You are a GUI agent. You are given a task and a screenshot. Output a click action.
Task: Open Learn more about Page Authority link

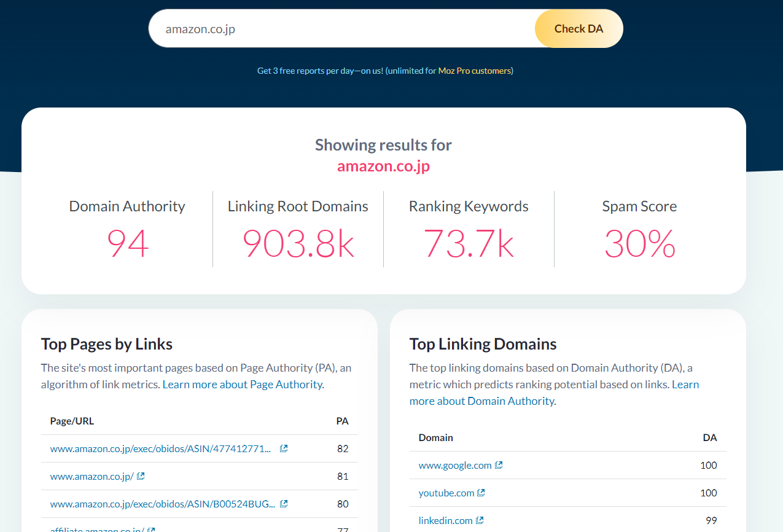[243, 385]
